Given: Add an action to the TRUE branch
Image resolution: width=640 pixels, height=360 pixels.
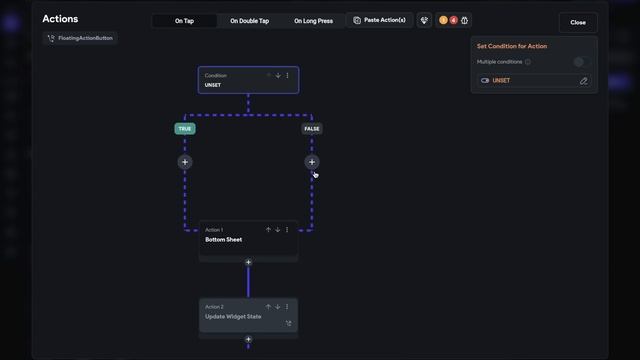Looking at the screenshot, I should click(185, 162).
